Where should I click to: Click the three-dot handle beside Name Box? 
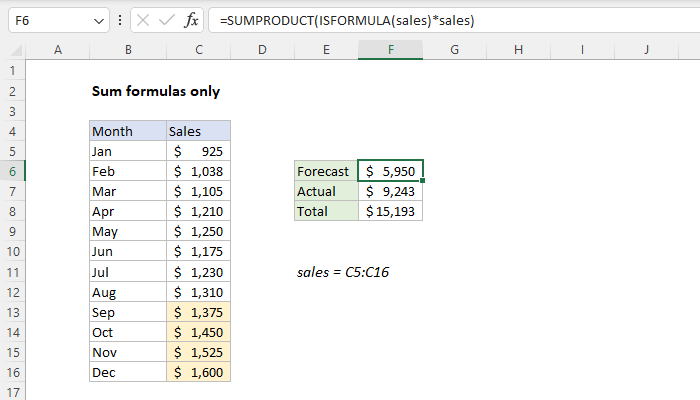[x=120, y=20]
